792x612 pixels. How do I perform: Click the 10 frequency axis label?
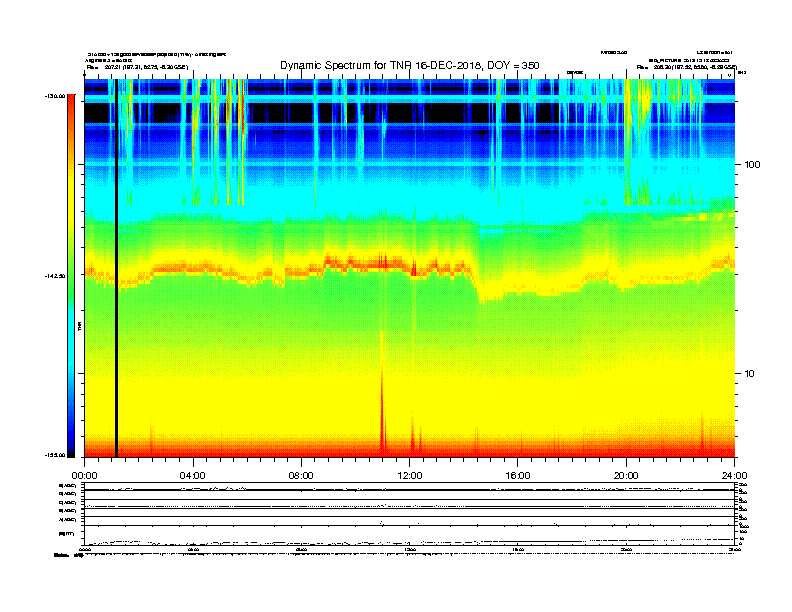750,374
